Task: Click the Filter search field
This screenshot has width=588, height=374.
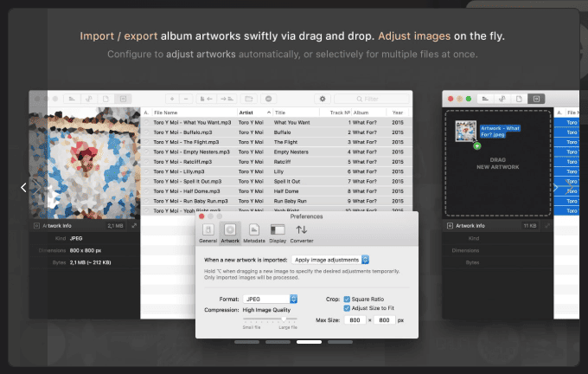Action: pos(372,99)
